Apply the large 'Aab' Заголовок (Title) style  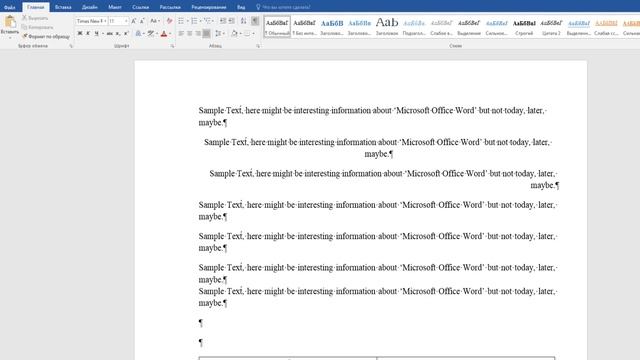coord(387,27)
